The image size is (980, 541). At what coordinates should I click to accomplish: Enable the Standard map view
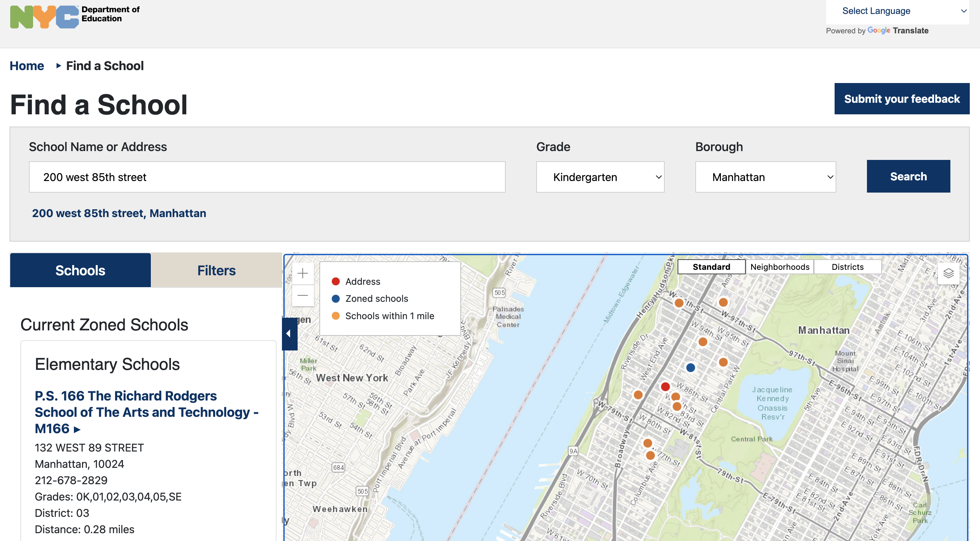click(x=711, y=266)
